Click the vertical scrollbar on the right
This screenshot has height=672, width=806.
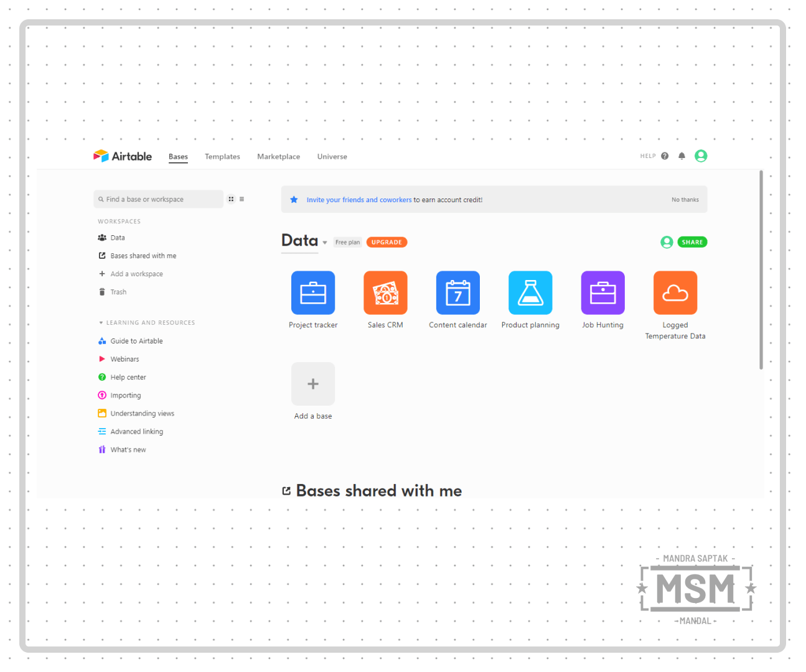pos(761,270)
